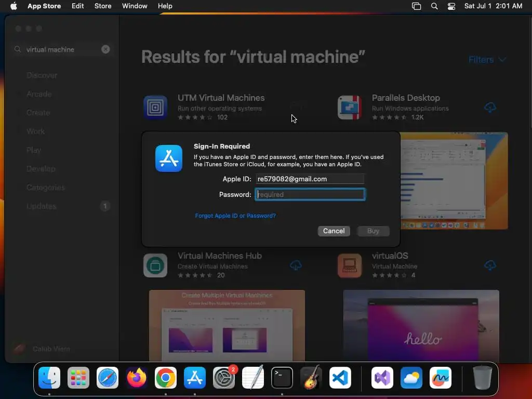532x399 pixels.
Task: Open Finder from the Dock
Action: pyautogui.click(x=49, y=378)
